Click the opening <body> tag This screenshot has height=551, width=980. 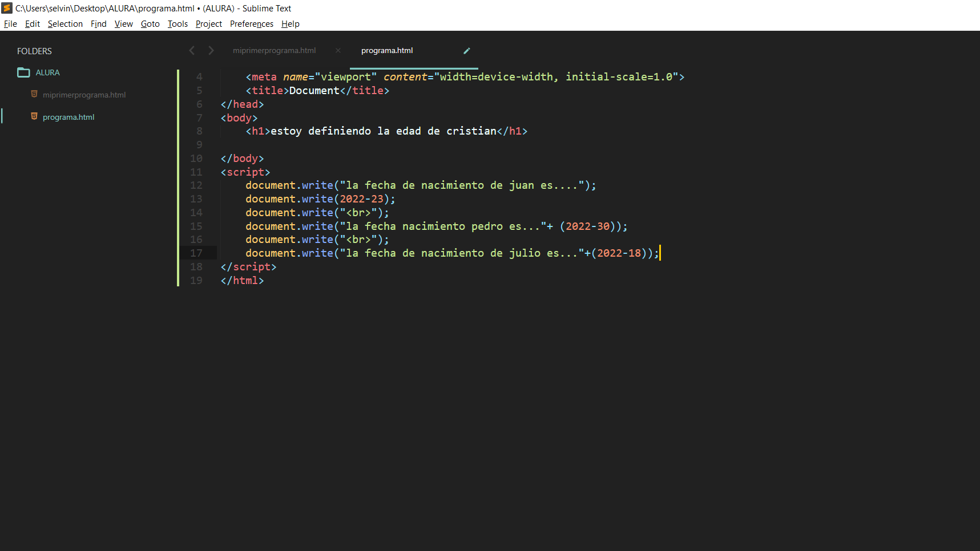[239, 118]
